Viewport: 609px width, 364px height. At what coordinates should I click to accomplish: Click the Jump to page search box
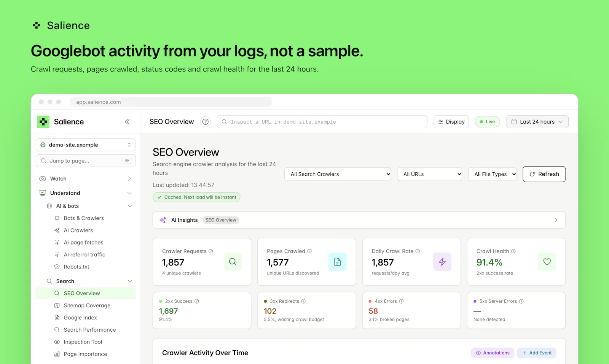pyautogui.click(x=86, y=161)
